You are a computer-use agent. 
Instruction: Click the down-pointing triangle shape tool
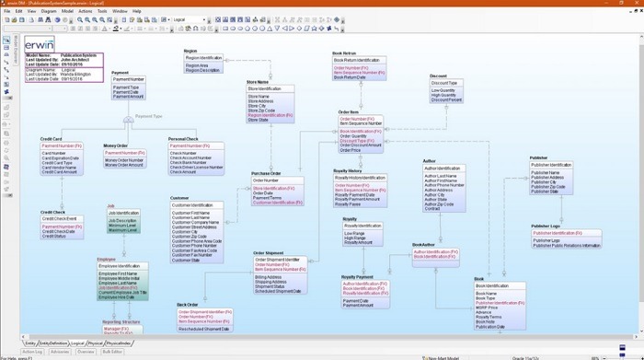point(277,29)
